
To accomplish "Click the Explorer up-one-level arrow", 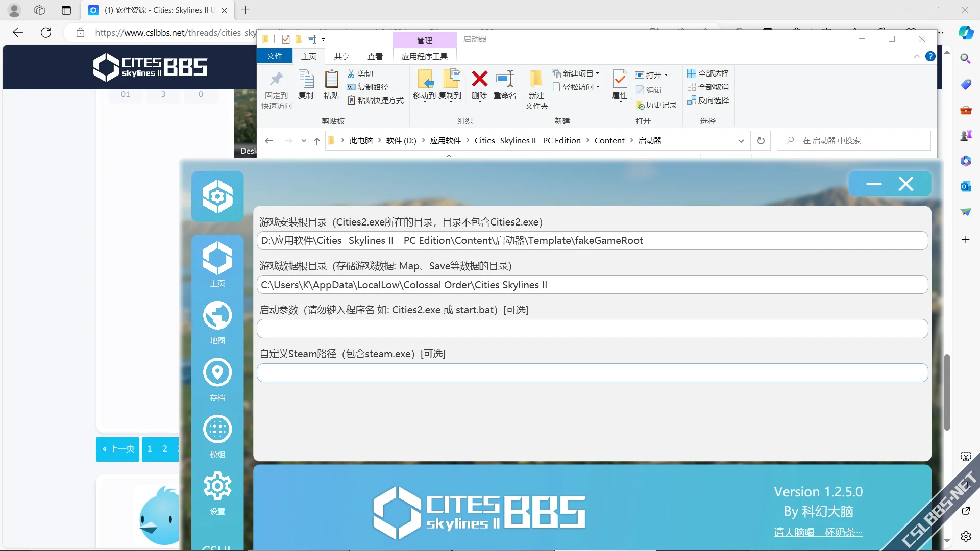I will tap(316, 141).
